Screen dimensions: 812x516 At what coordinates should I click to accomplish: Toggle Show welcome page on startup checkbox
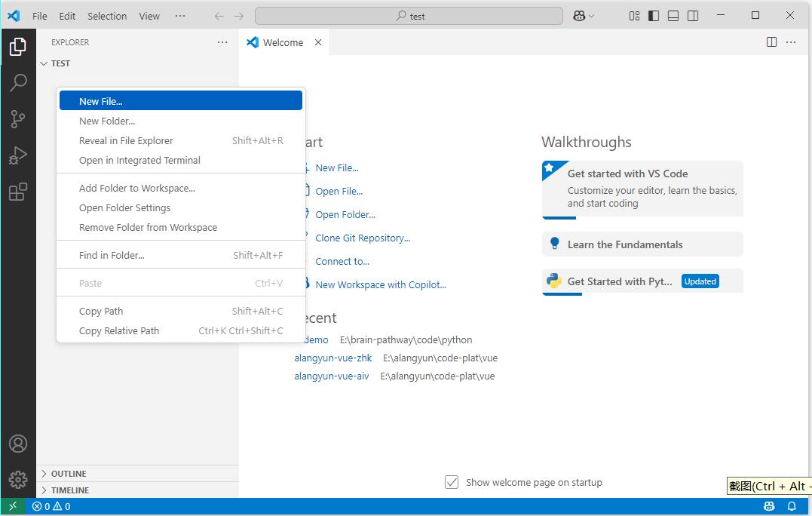pyautogui.click(x=452, y=482)
